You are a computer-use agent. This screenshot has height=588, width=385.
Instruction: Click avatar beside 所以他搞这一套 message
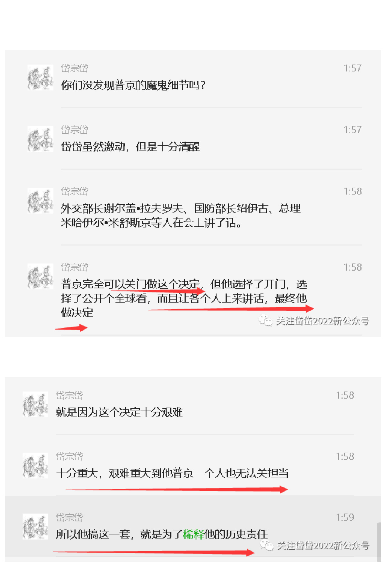(35, 527)
